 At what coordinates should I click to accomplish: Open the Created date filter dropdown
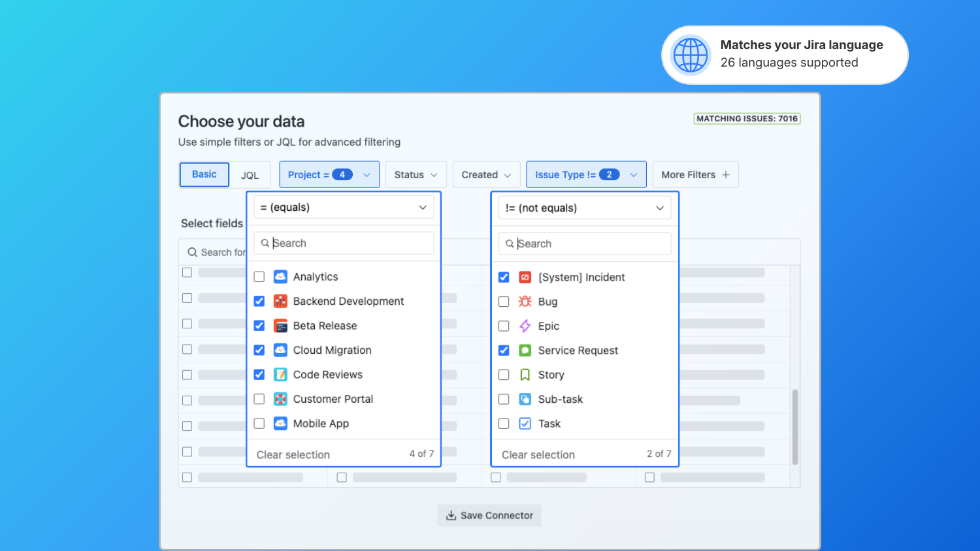coord(486,175)
